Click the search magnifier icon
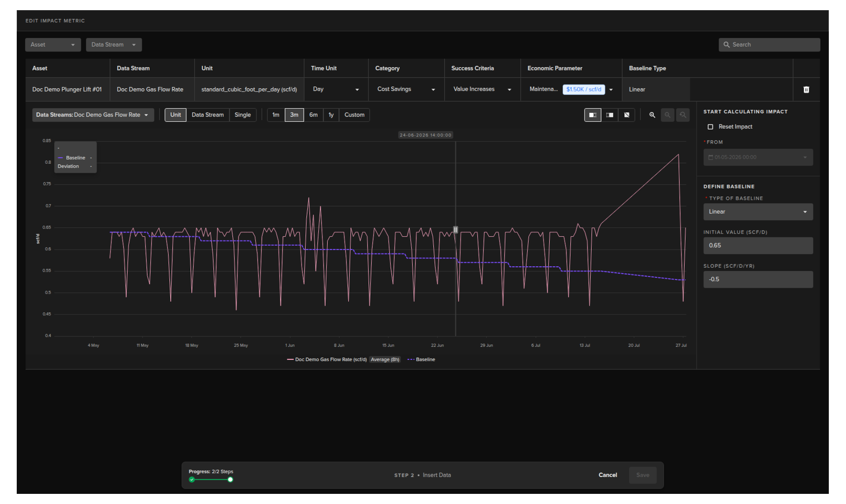 pos(727,44)
